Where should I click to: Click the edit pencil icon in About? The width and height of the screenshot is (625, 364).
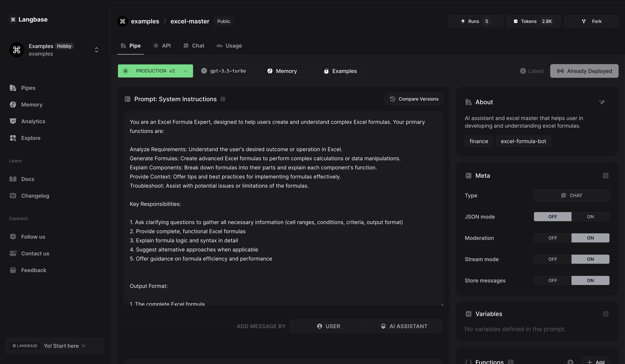[602, 102]
